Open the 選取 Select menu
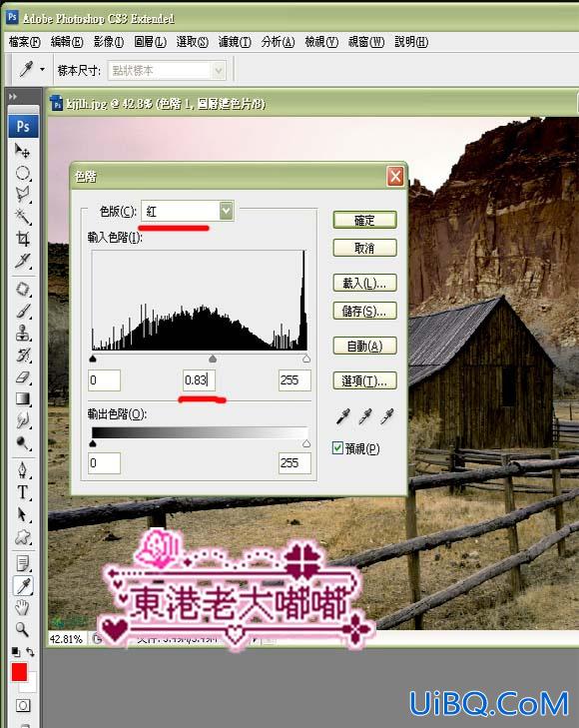Viewport: 579px width, 728px height. (x=192, y=42)
